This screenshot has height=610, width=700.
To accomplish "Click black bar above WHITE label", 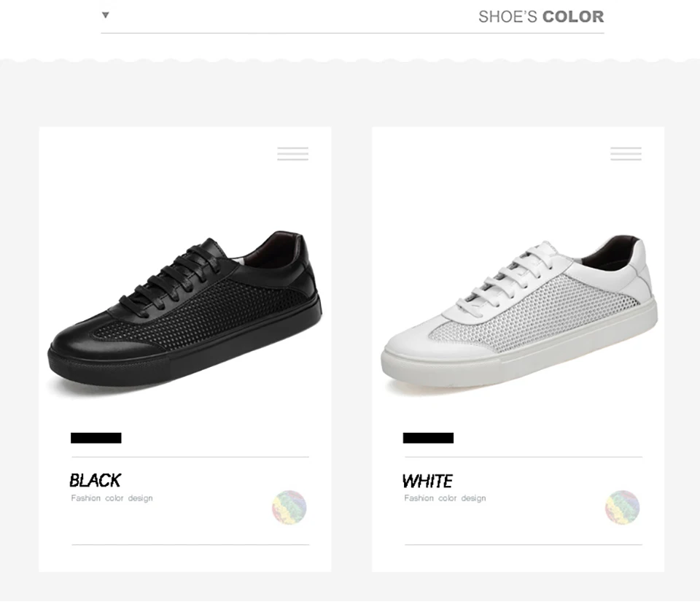I will click(428, 438).
